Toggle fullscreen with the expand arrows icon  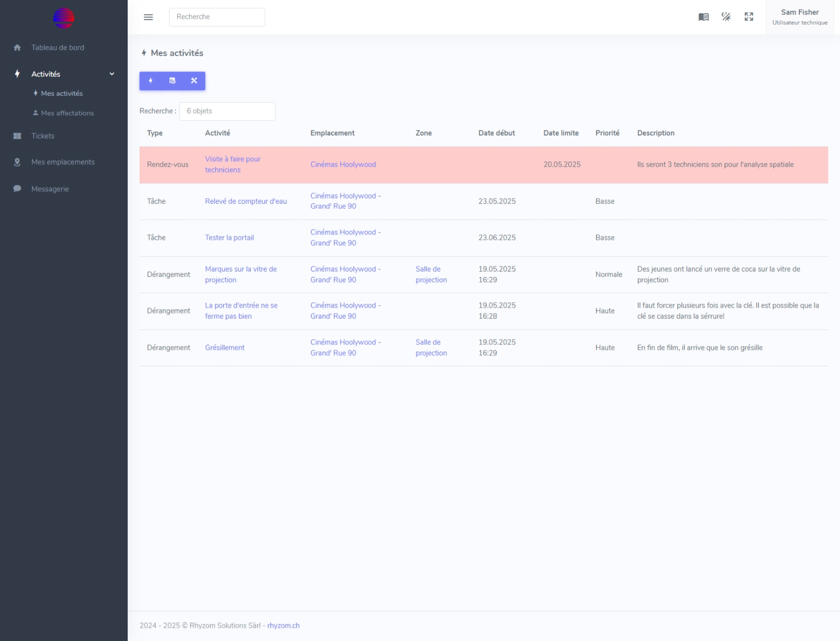click(x=749, y=17)
